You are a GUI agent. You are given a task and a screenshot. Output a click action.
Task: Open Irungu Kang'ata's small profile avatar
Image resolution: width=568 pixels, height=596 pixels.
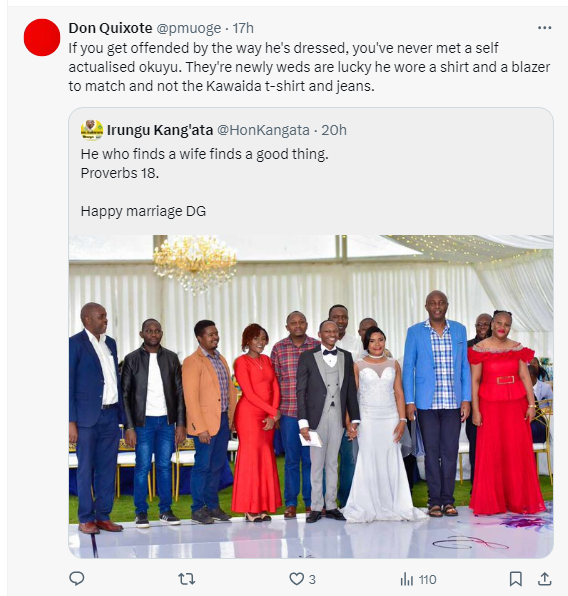click(x=92, y=130)
